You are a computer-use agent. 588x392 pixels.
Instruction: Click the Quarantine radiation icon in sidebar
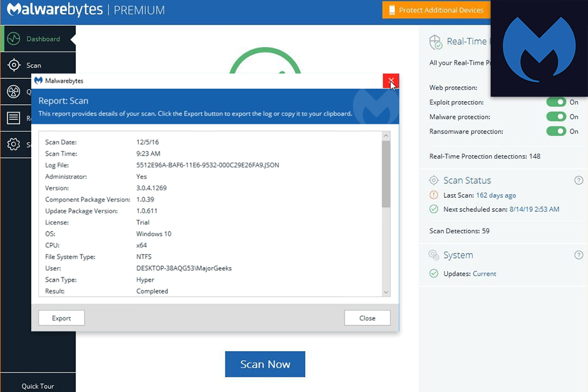point(14,91)
